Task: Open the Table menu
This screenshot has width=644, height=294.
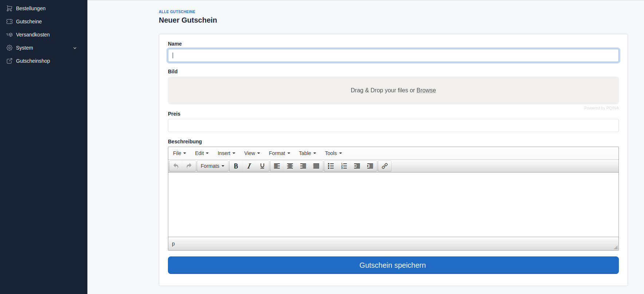Action: [x=307, y=153]
